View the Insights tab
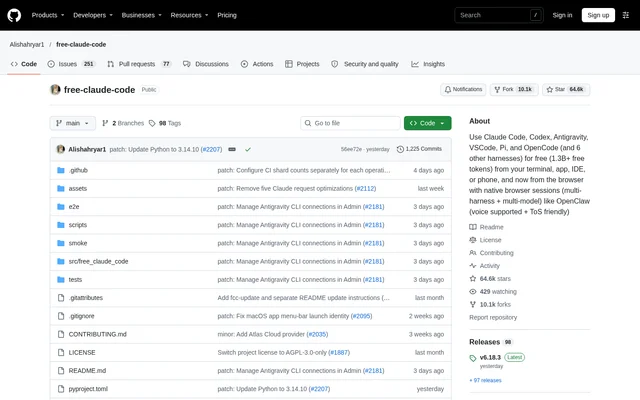Image resolution: width=640 pixels, height=400 pixels. coord(428,64)
